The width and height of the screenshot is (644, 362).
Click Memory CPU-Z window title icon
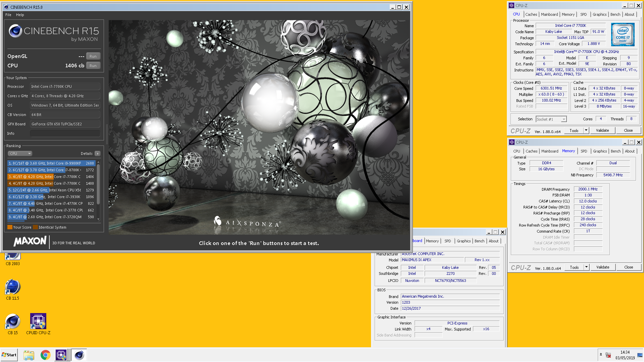tap(512, 142)
